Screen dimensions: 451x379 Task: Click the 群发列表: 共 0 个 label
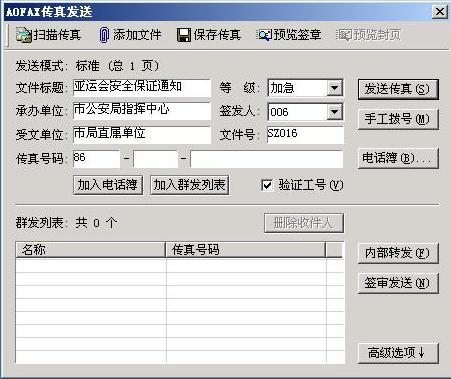click(x=66, y=222)
